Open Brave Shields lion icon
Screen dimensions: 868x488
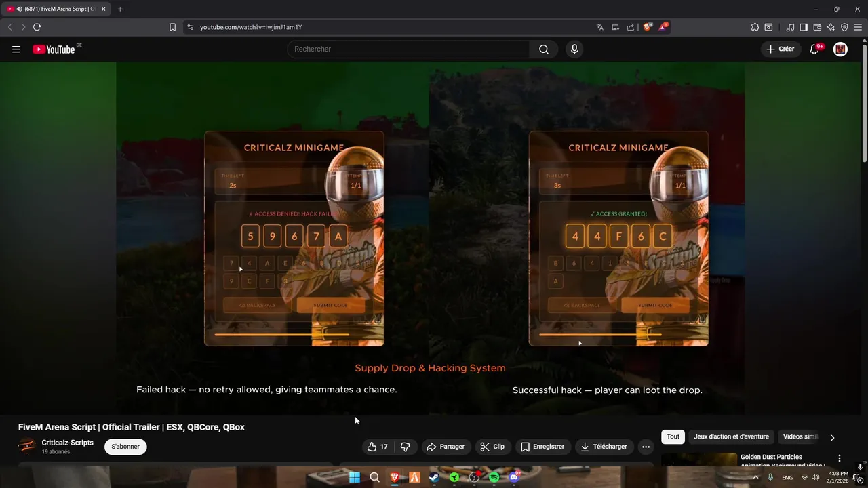point(648,27)
